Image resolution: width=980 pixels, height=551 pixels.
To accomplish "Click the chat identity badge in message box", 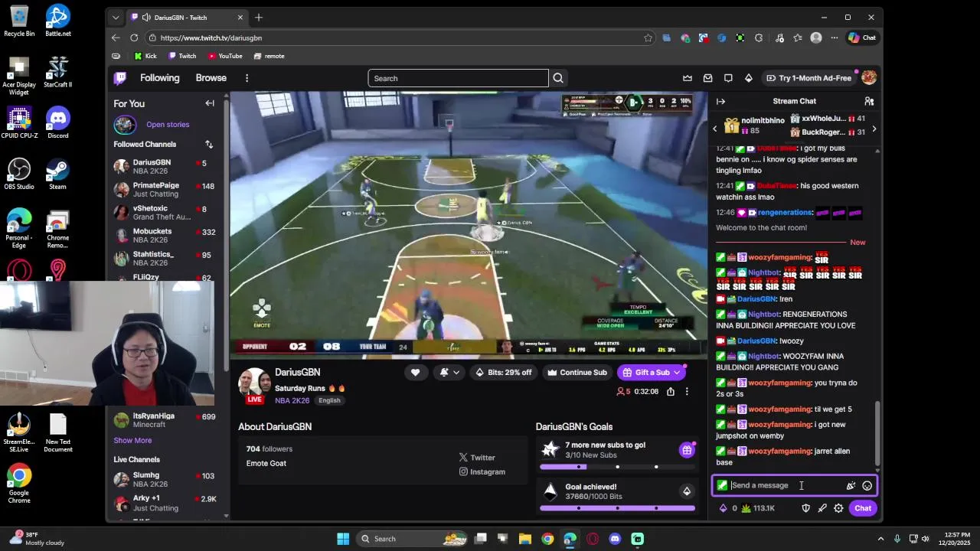I will click(x=722, y=485).
